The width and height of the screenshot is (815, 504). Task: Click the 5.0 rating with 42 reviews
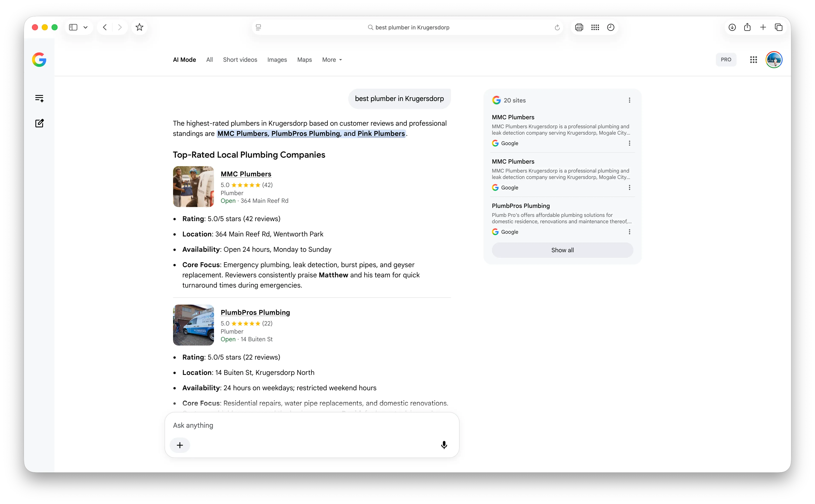point(246,185)
